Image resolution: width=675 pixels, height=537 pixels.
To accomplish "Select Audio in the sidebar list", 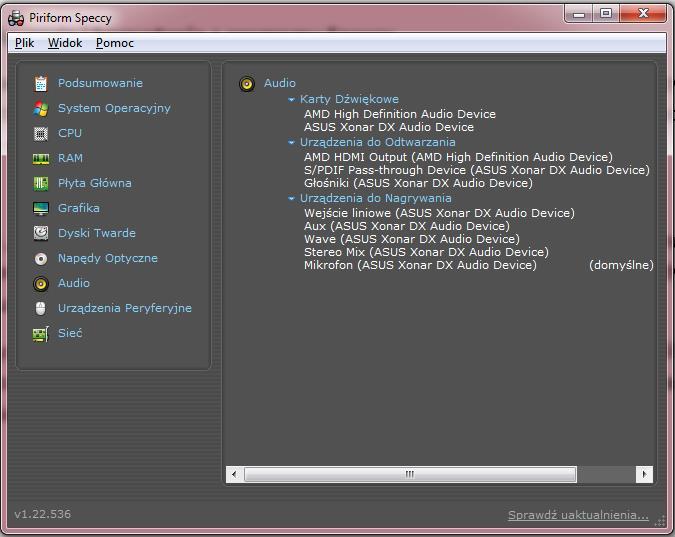I will [74, 283].
